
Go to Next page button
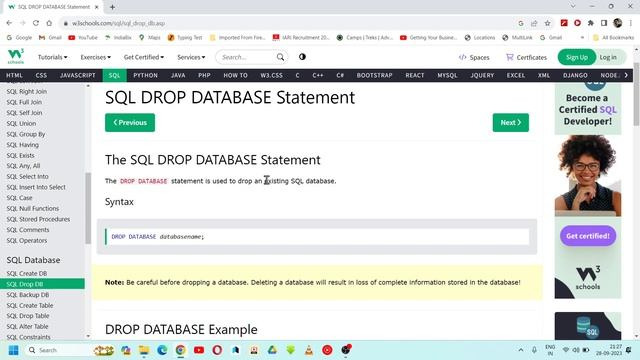pos(511,122)
